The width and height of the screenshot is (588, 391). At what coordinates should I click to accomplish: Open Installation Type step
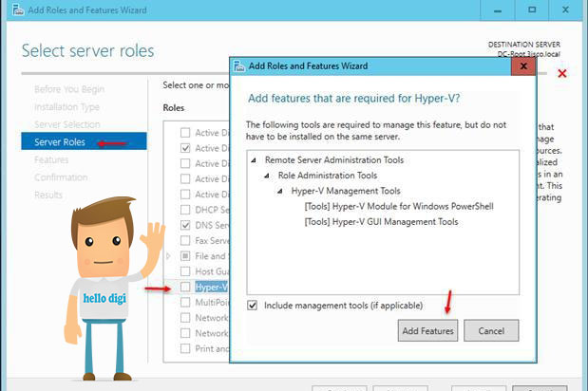click(x=66, y=107)
